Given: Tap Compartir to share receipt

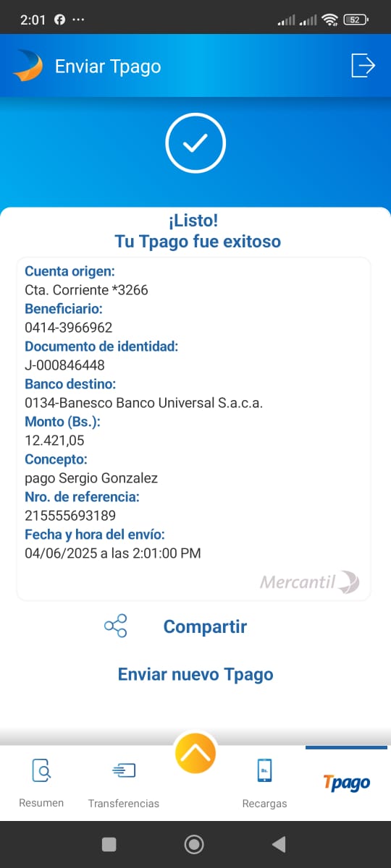Looking at the screenshot, I should 205,626.
